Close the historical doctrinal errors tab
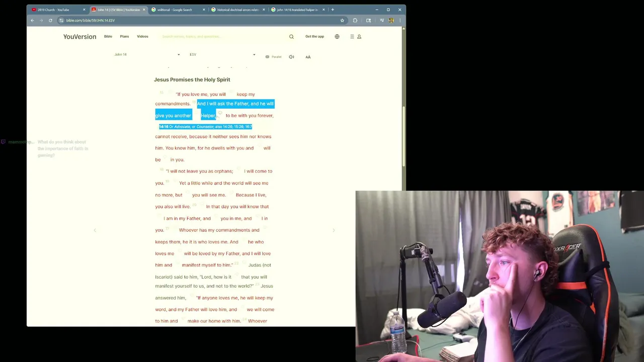This screenshot has height=362, width=644. (x=264, y=10)
